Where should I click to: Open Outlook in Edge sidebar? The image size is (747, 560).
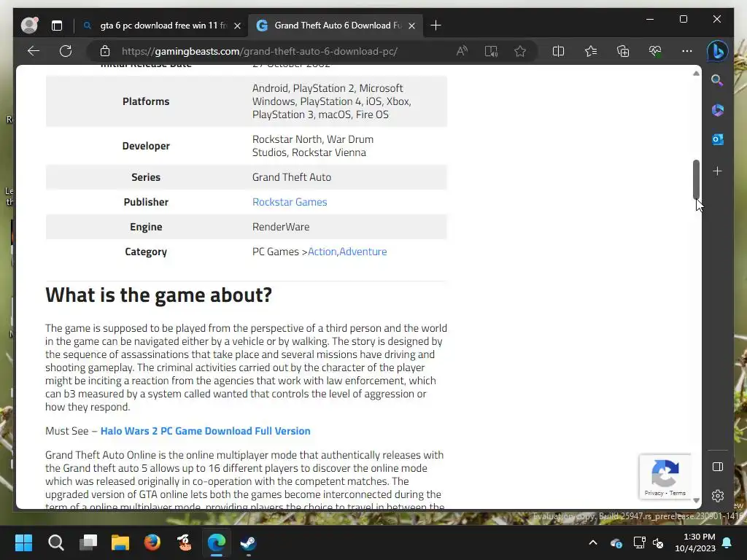718,139
